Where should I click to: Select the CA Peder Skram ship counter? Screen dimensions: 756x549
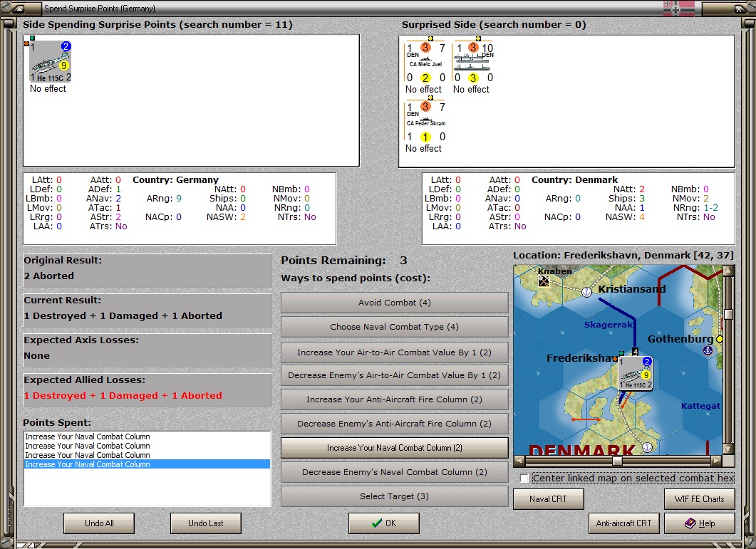(x=425, y=122)
